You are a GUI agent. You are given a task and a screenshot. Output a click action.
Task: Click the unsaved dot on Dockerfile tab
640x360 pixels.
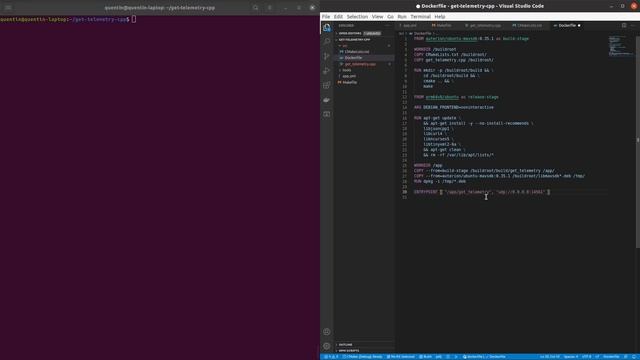click(579, 25)
